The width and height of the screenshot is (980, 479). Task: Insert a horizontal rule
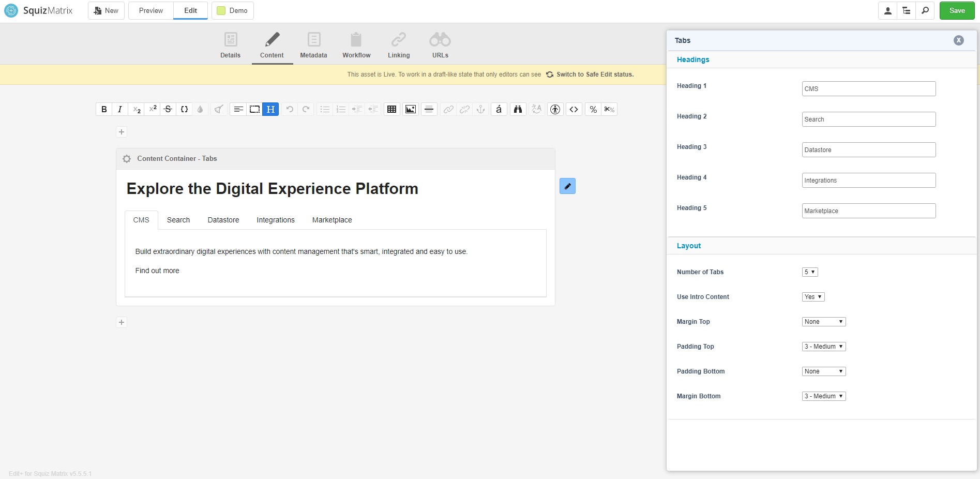(429, 109)
